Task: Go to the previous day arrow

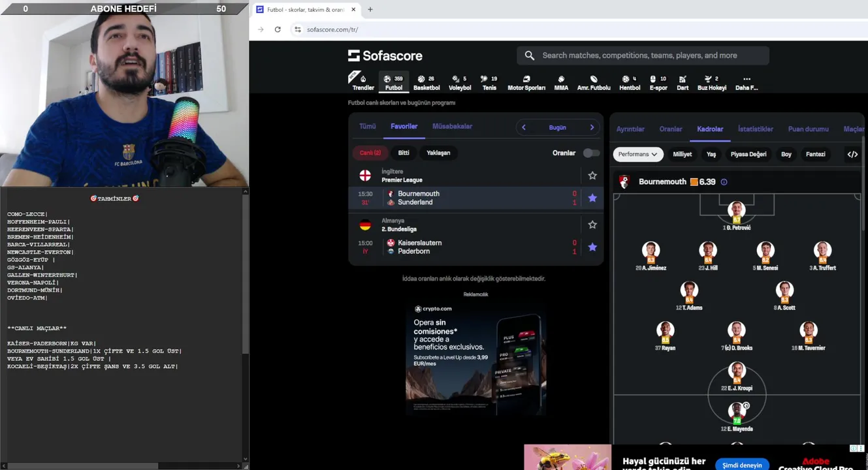Action: [x=524, y=127]
